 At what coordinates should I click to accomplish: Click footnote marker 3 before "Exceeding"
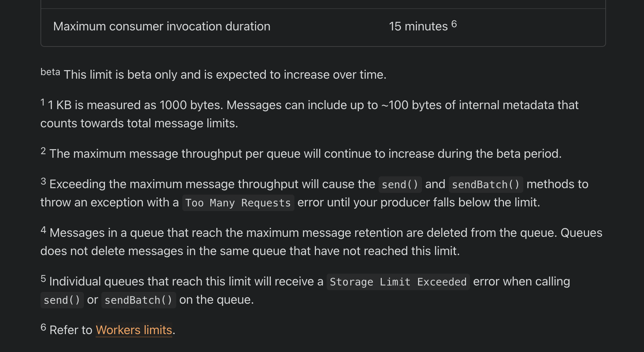point(43,181)
